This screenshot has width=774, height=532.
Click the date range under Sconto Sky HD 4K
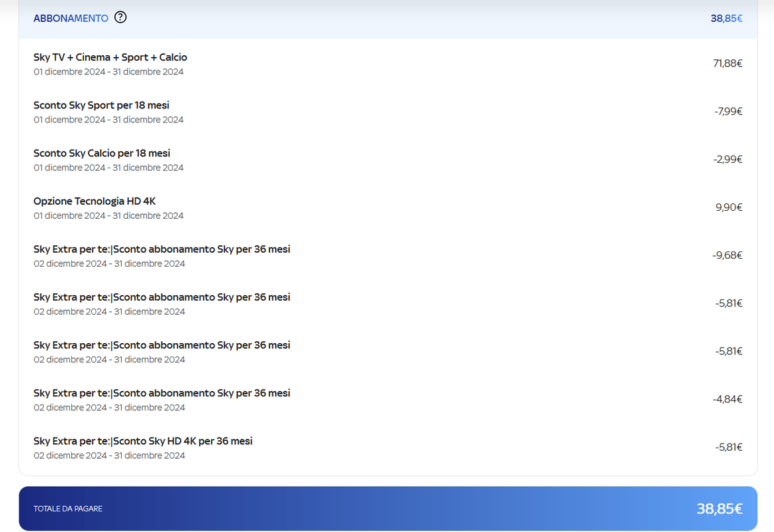[x=109, y=456]
